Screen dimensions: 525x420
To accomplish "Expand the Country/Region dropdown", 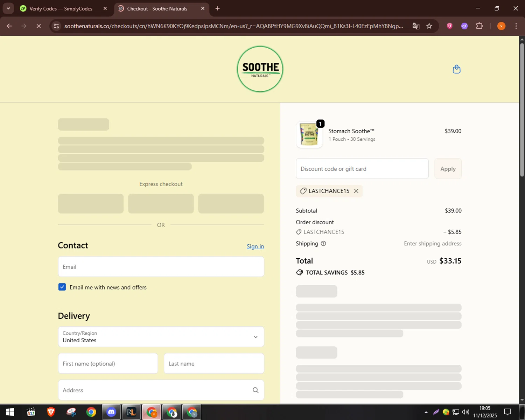I will click(x=161, y=337).
